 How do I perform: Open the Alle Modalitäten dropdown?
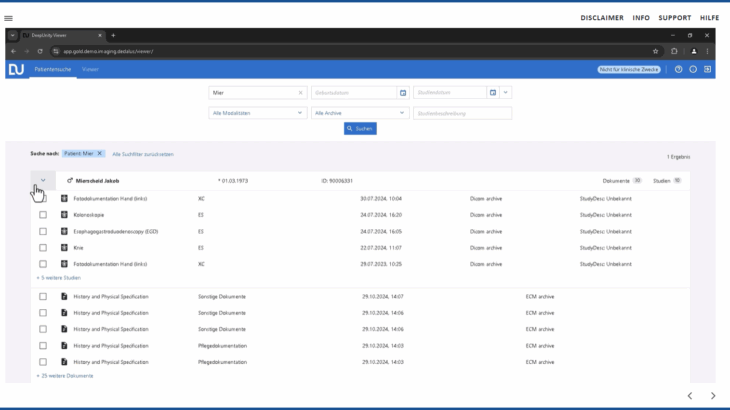click(258, 113)
